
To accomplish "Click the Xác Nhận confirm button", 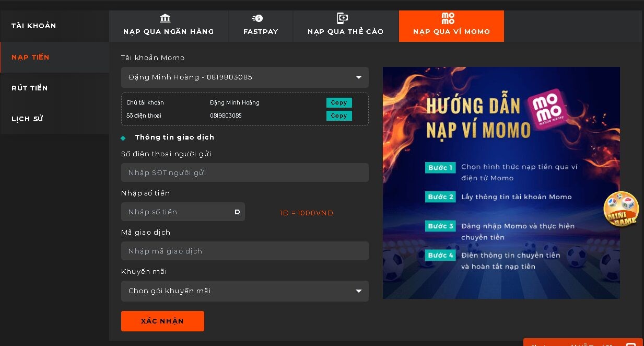I will pos(162,321).
